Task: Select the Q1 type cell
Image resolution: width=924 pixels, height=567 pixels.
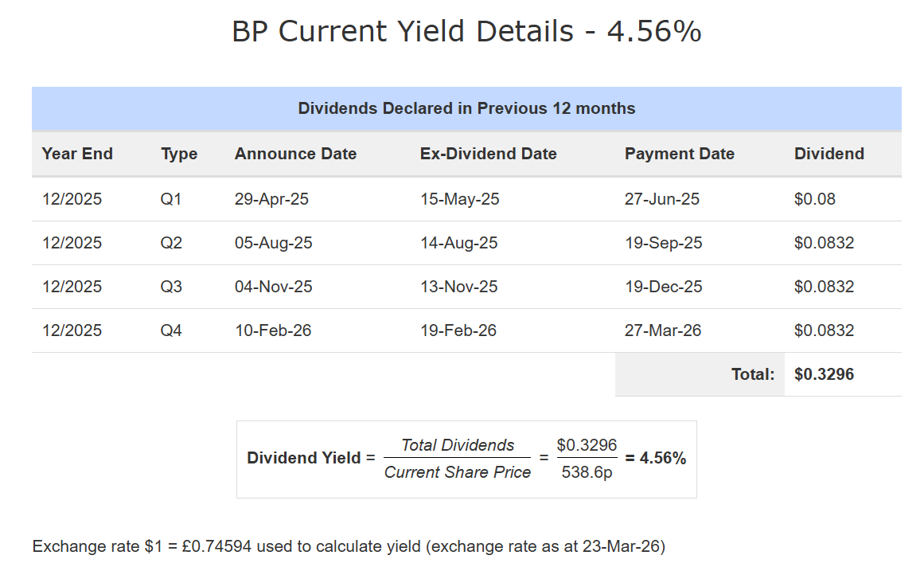Action: (x=171, y=199)
